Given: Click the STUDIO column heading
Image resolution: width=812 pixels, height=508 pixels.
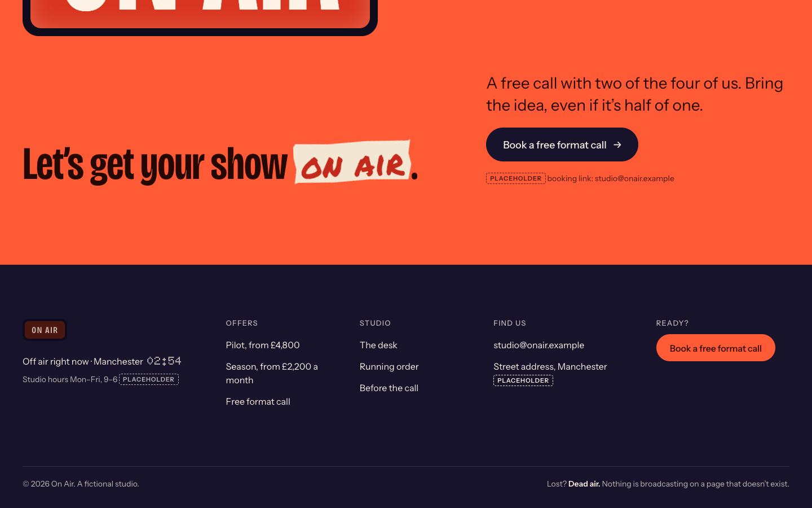Looking at the screenshot, I should pyautogui.click(x=375, y=323).
